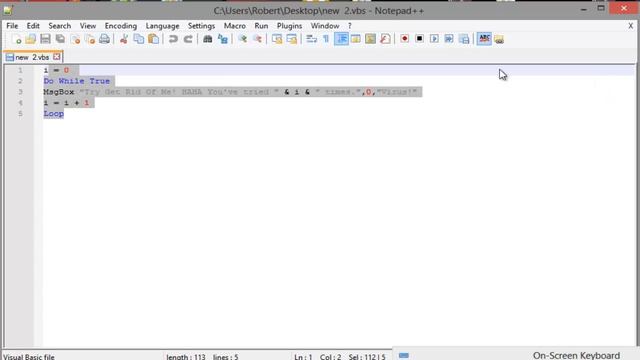Screen dimensions: 640x360
Task: Toggle the ABC spell check icon
Action: point(484,39)
